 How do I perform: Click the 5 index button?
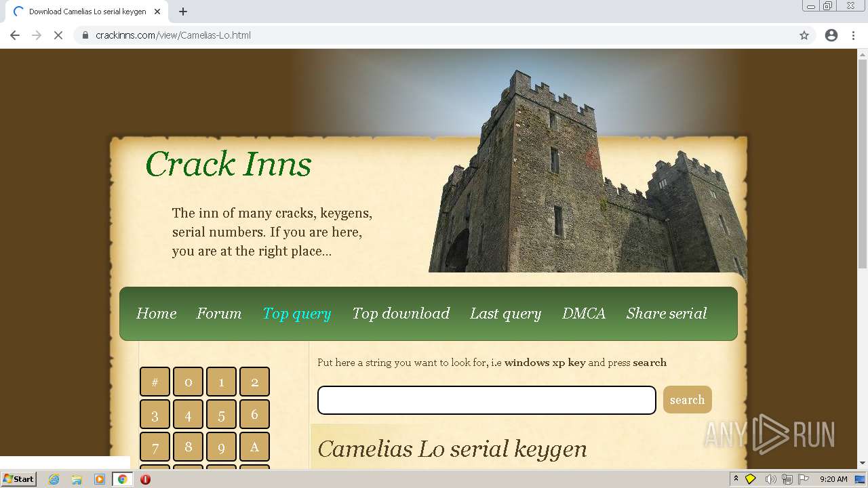point(221,414)
